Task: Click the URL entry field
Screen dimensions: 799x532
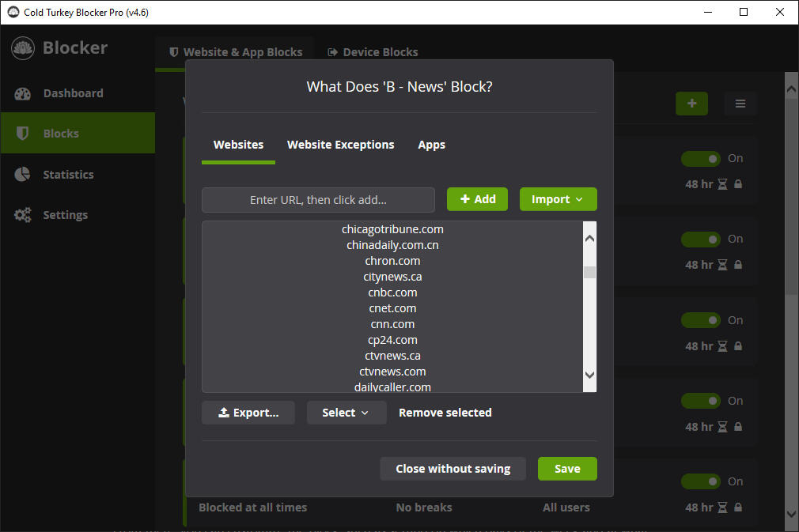Action: 318,200
